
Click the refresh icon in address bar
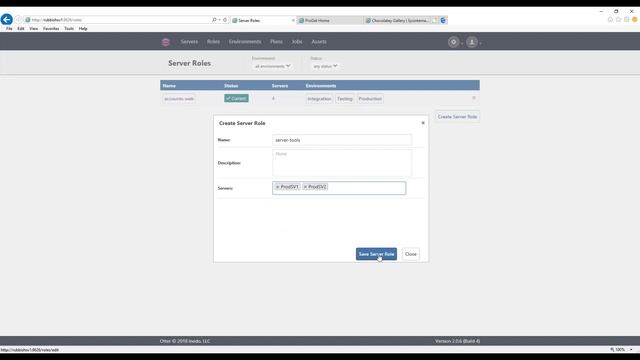click(225, 20)
